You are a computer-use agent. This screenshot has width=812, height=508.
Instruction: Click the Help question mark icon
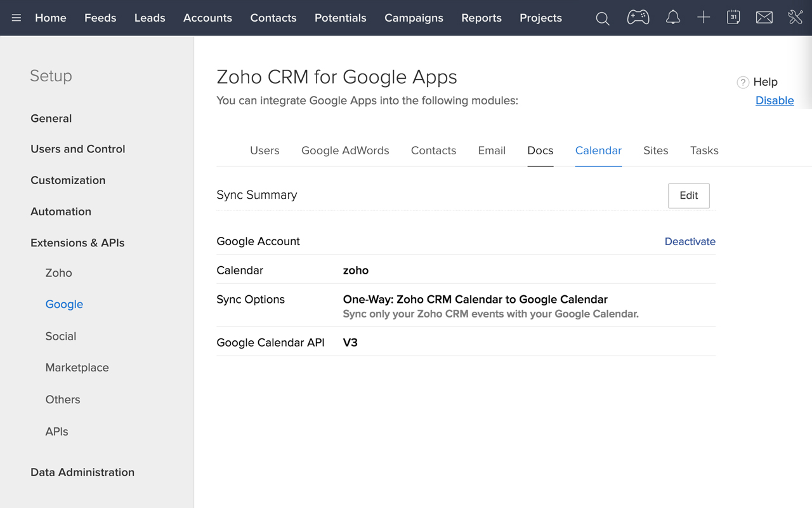coord(743,82)
